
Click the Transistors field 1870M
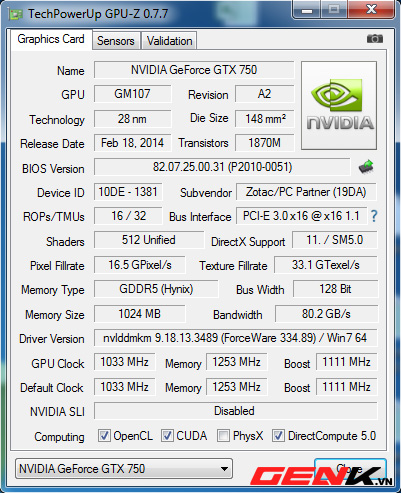coord(264,143)
